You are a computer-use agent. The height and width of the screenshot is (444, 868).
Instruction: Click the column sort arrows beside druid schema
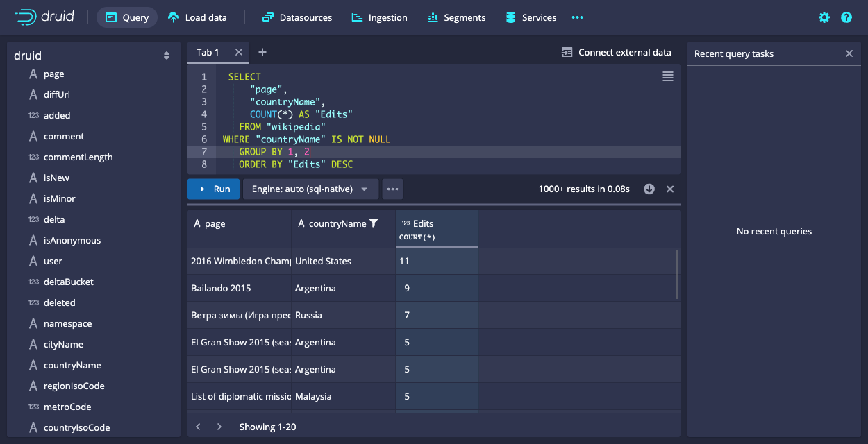click(167, 55)
